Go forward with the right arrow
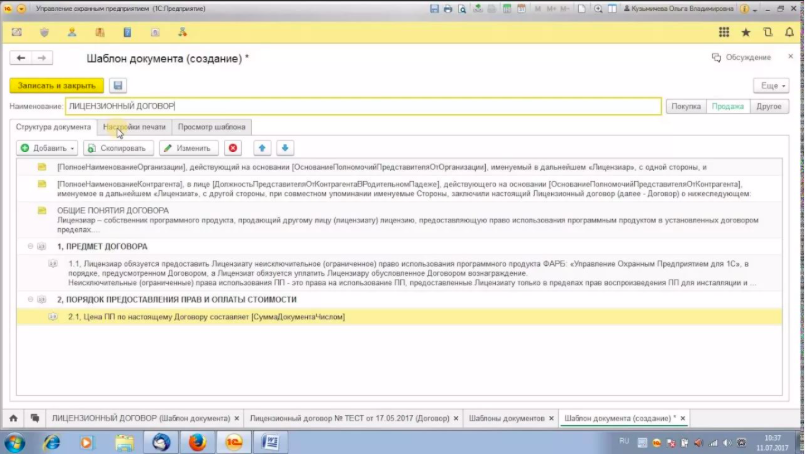806x454 pixels. (42, 58)
